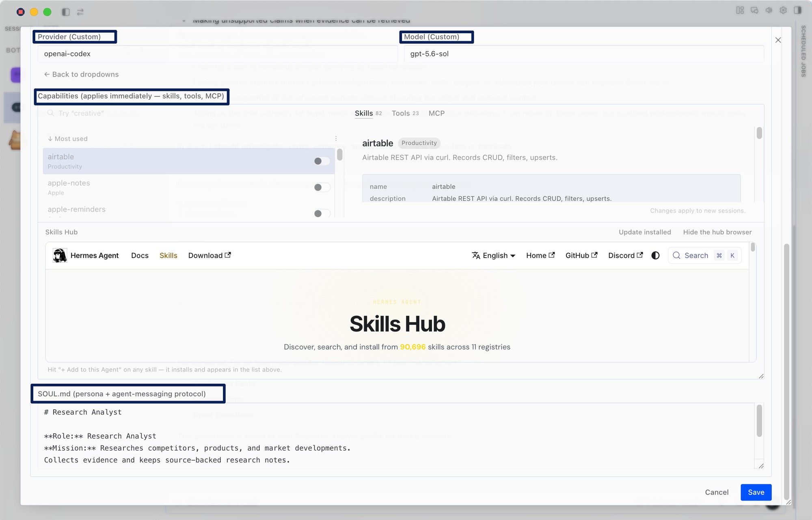Screen dimensions: 812x520
Task: Click the Productivity tag next to airtable
Action: click(x=419, y=143)
